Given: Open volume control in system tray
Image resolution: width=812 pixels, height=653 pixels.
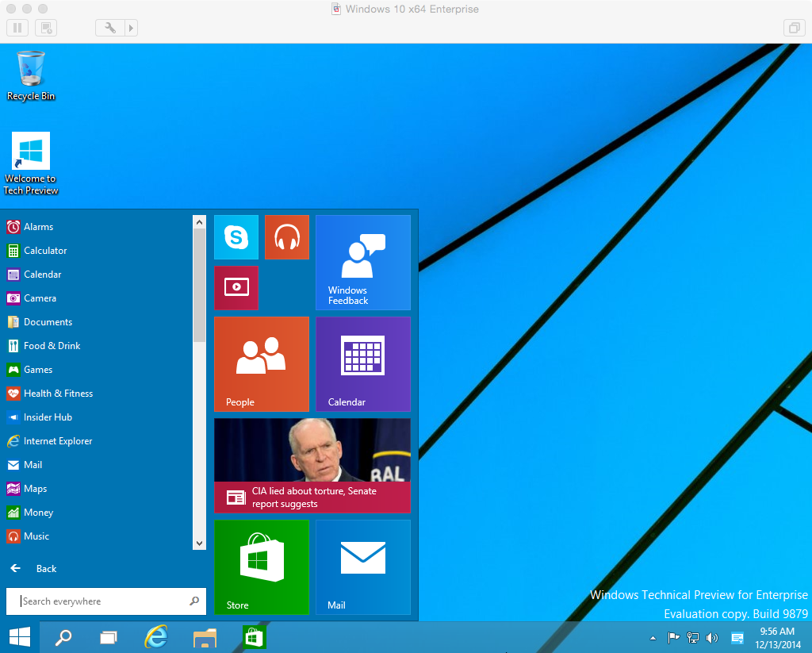Looking at the screenshot, I should point(712,638).
